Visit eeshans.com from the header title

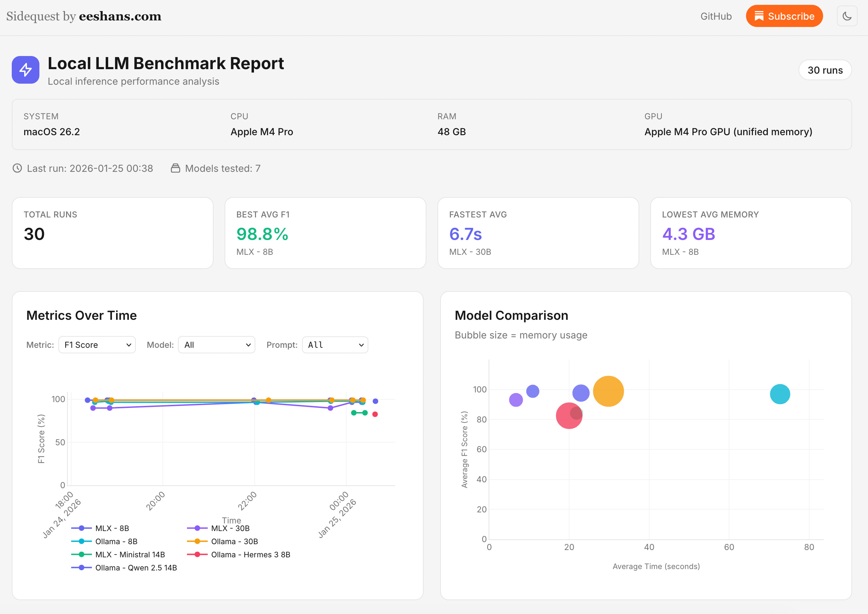120,16
